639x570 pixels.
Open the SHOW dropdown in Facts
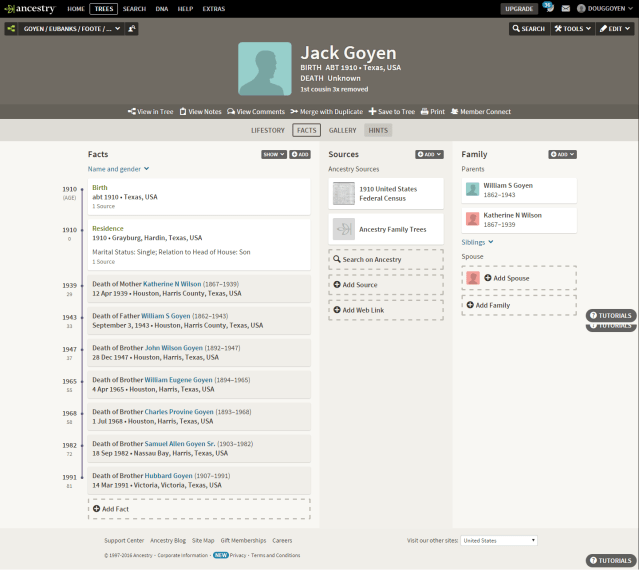[x=274, y=154]
